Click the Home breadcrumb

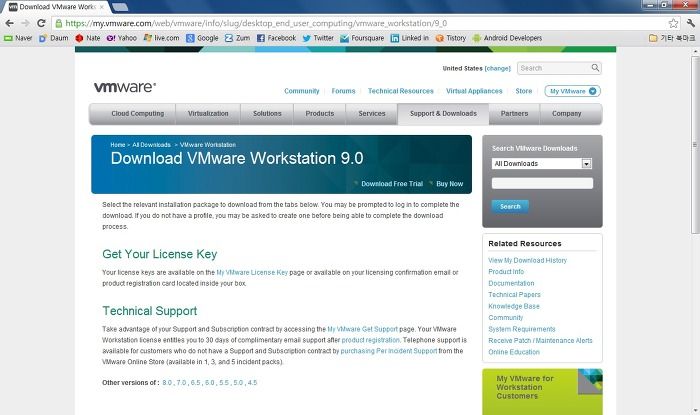coord(117,145)
